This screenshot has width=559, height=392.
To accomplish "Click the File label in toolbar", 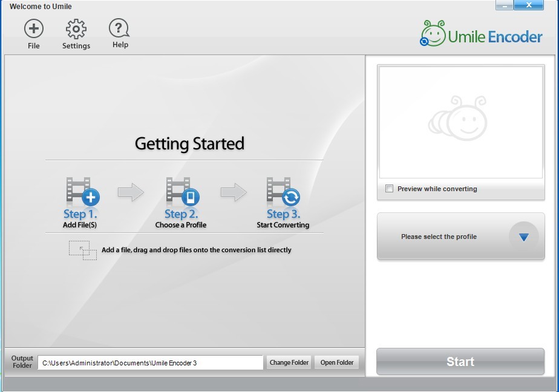I will pyautogui.click(x=34, y=46).
